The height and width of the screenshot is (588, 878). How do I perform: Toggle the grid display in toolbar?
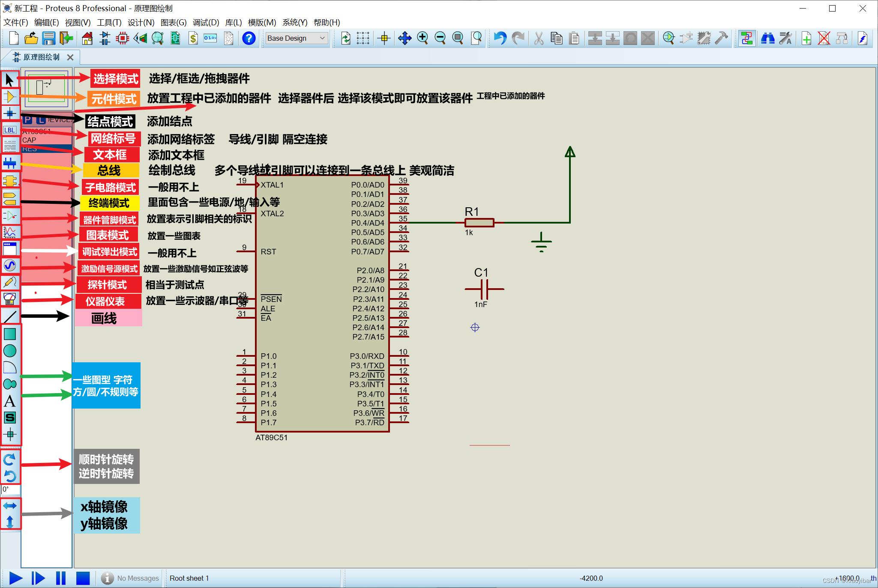point(363,39)
